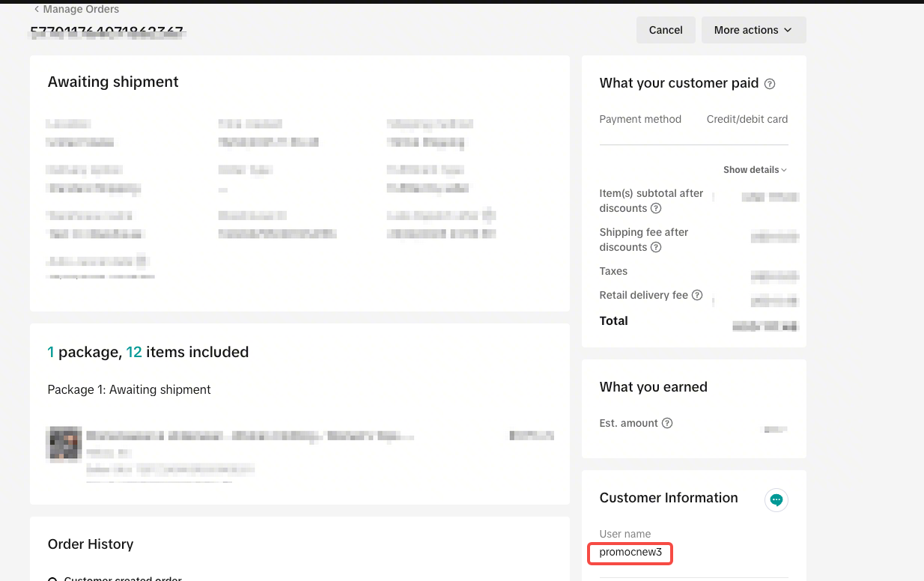Click help icon for Item(s) subtotal after discounts
Image resolution: width=924 pixels, height=581 pixels.
(x=656, y=208)
